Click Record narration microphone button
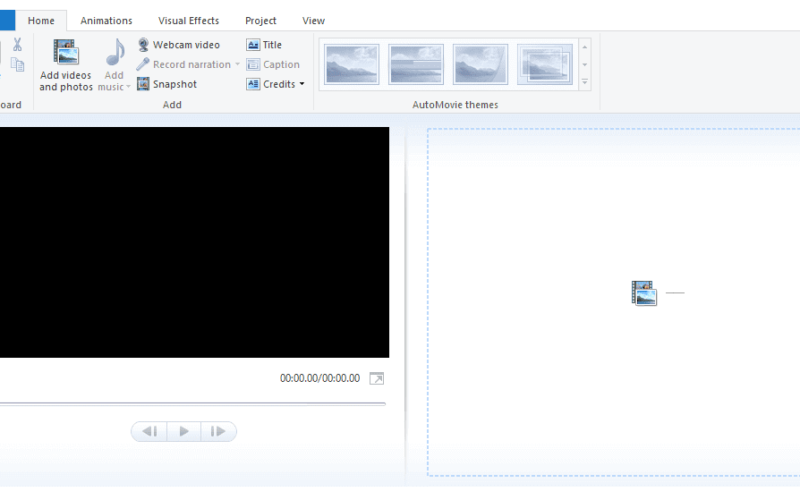800x500 pixels. click(x=184, y=64)
